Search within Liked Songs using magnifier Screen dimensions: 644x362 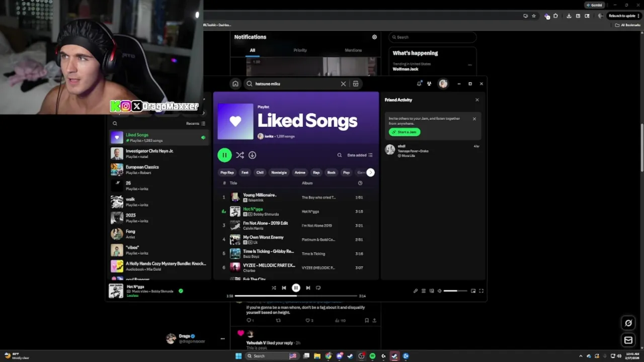pos(340,155)
